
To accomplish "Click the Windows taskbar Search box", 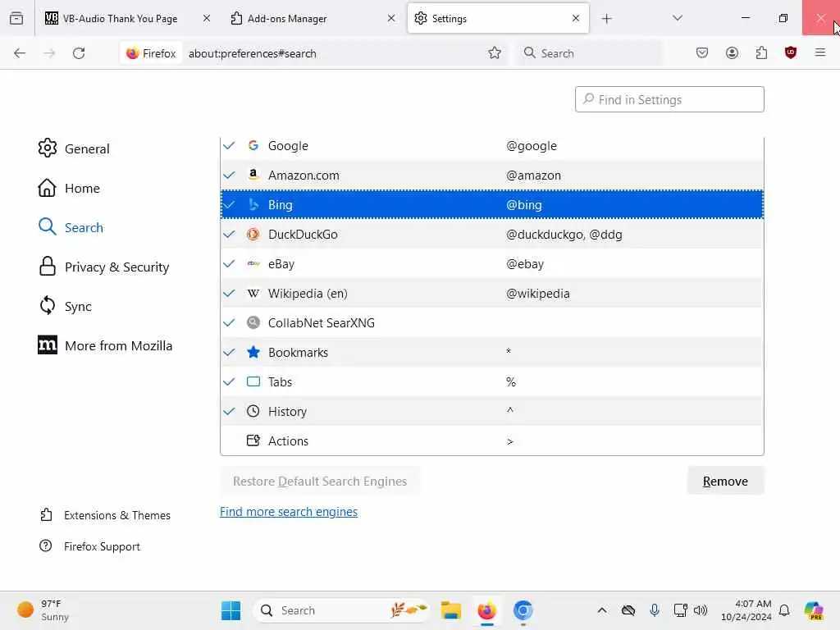I will pos(341,610).
